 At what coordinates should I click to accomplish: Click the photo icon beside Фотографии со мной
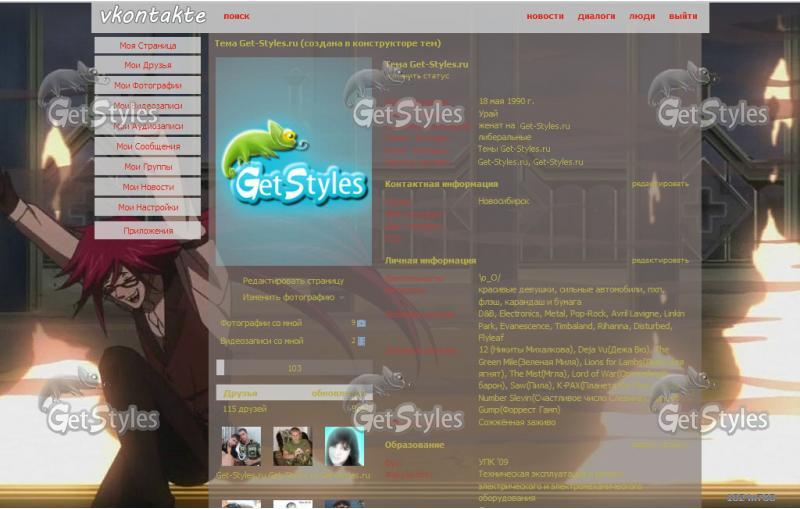361,323
